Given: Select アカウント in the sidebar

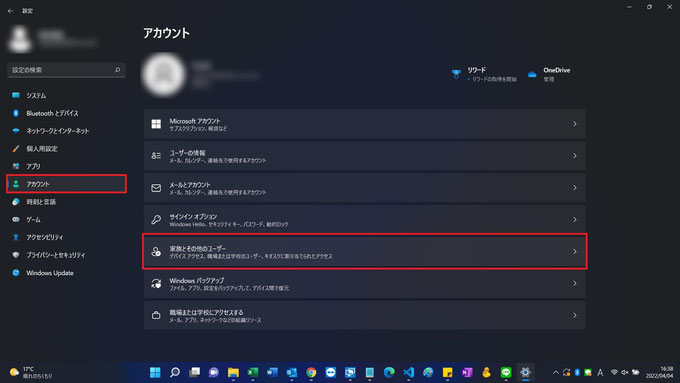Looking at the screenshot, I should [x=66, y=184].
